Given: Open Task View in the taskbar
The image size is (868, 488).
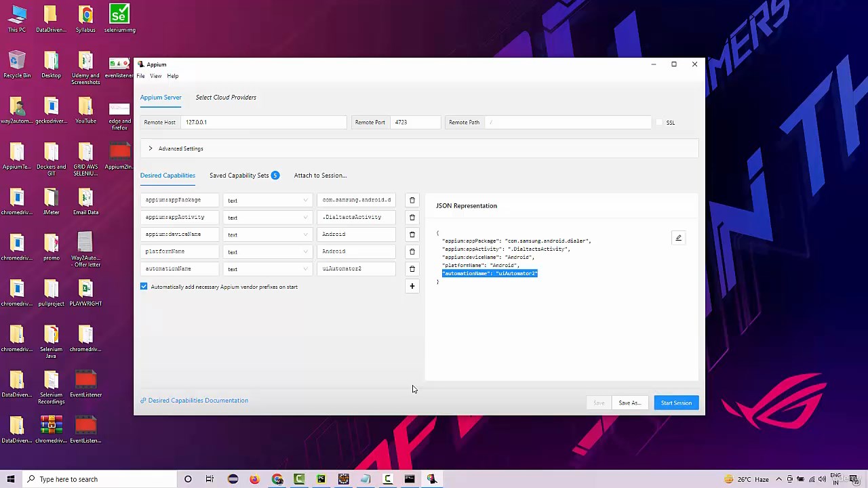Looking at the screenshot, I should coord(210,479).
